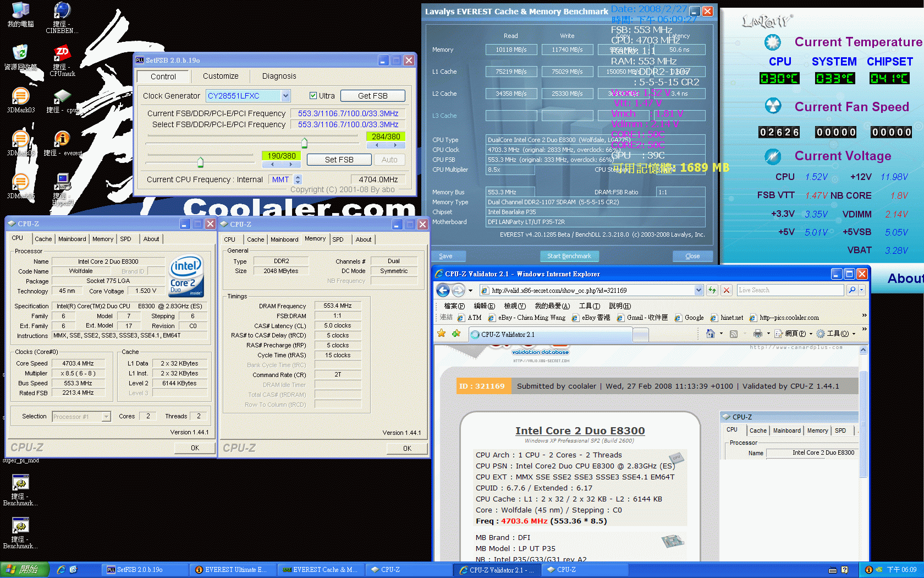This screenshot has height=578, width=924.
Task: Click the Set FSB button
Action: coord(339,160)
